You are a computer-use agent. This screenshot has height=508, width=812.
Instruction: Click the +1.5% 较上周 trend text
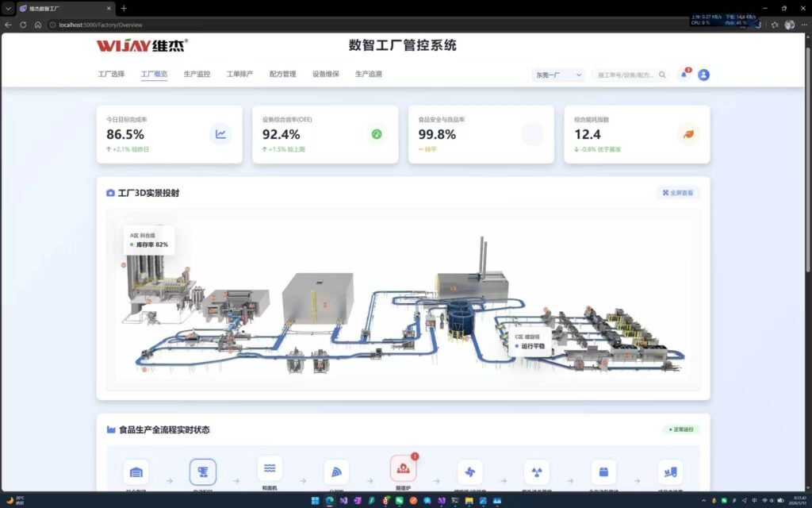[x=284, y=149]
